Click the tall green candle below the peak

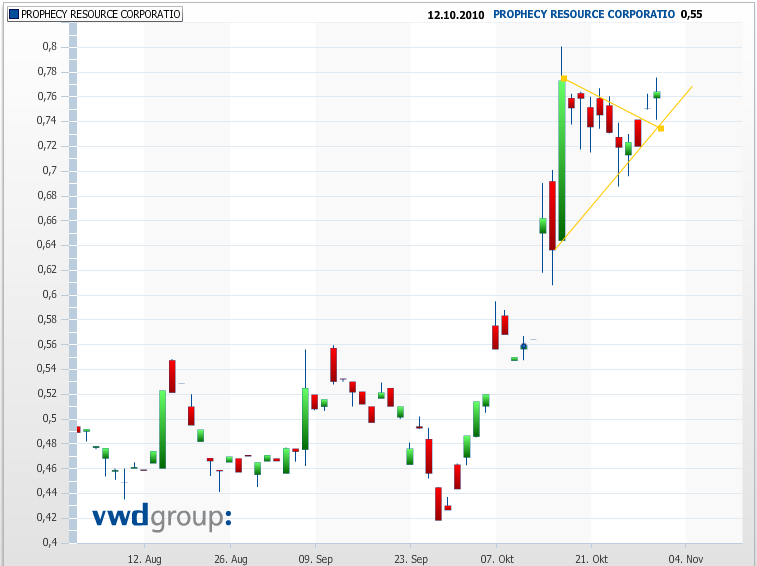pos(562,160)
